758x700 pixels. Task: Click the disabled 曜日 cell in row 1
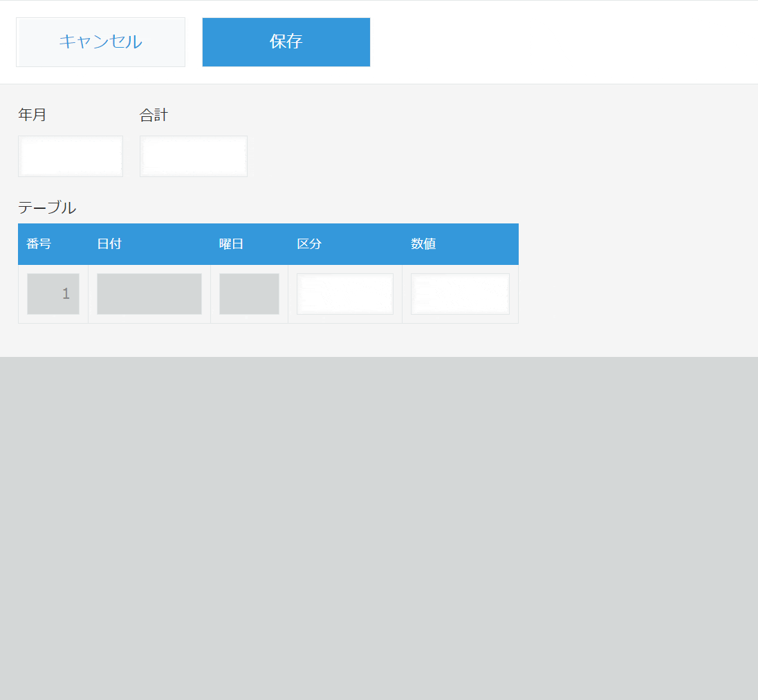pos(250,294)
